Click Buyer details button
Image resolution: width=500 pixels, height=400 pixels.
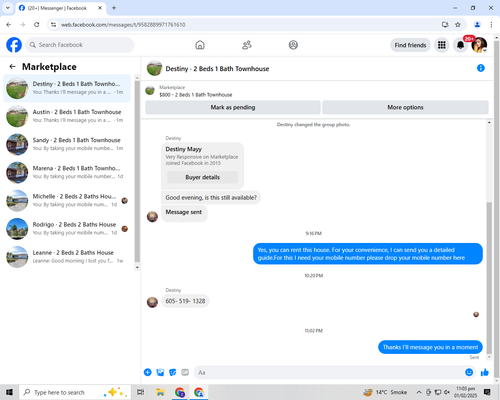(202, 177)
